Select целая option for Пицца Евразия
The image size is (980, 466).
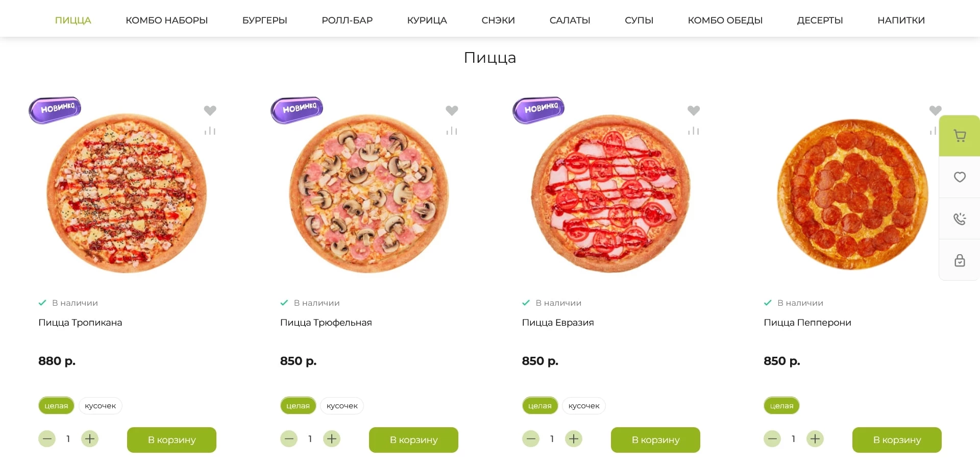[x=540, y=406]
